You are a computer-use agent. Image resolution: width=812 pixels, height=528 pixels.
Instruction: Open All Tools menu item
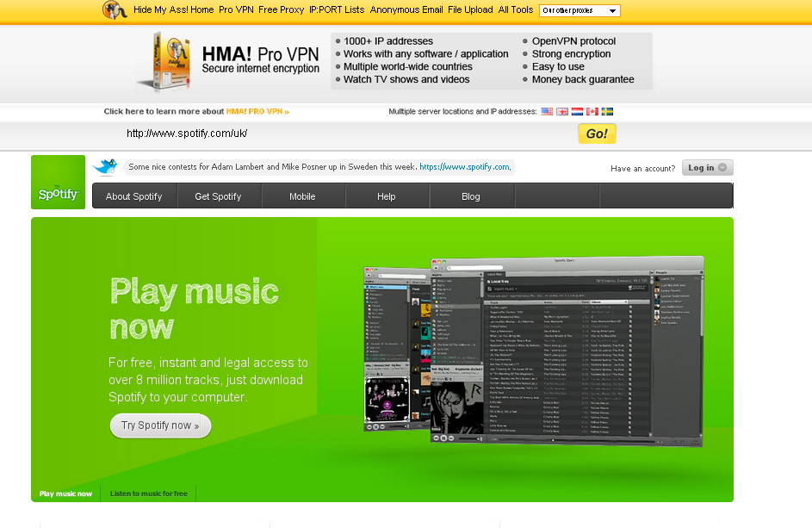(516, 9)
